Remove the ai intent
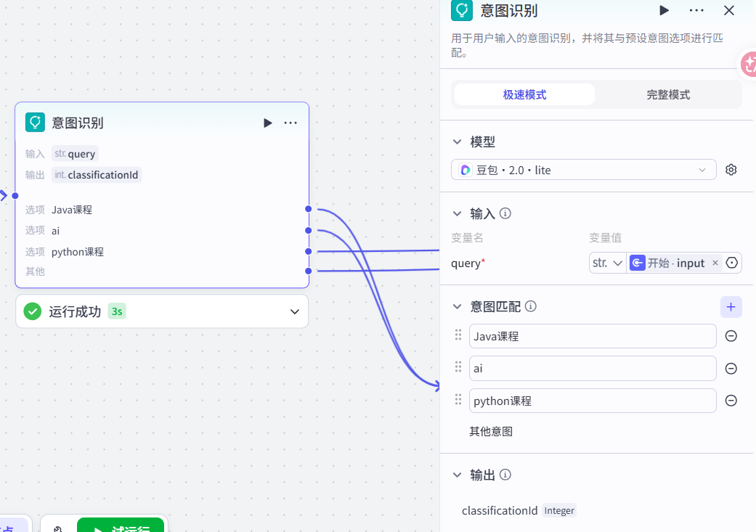The width and height of the screenshot is (756, 532). [x=731, y=368]
